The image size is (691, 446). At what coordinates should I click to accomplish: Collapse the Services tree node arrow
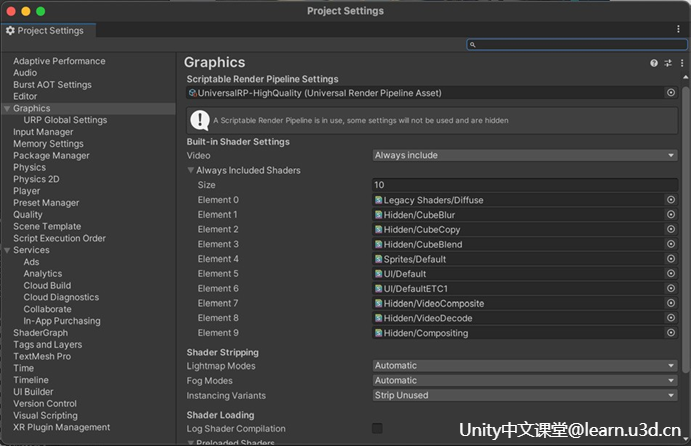7,250
